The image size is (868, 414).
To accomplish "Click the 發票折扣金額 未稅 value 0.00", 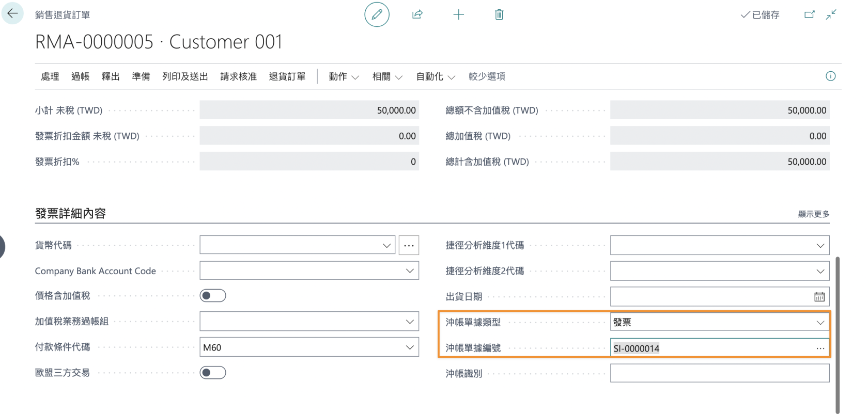I will click(x=309, y=136).
